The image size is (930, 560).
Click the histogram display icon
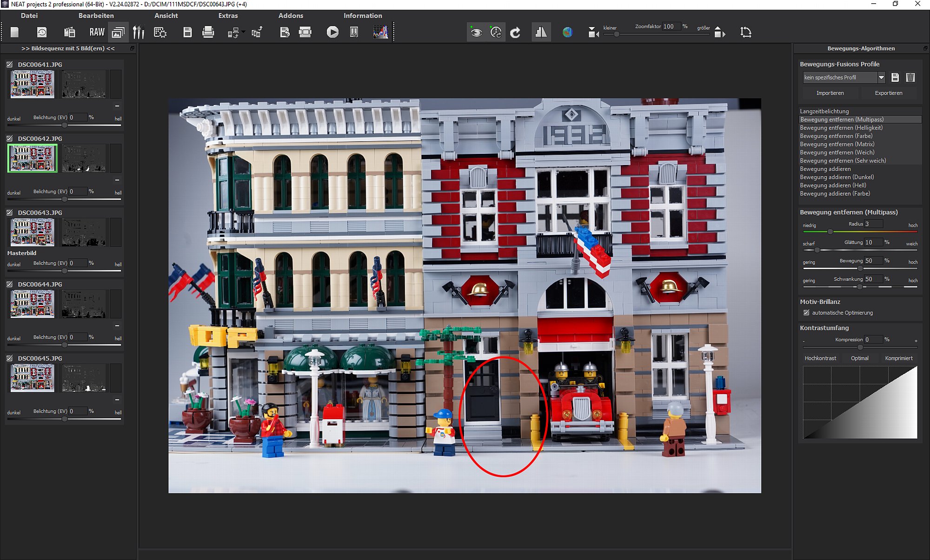point(380,32)
